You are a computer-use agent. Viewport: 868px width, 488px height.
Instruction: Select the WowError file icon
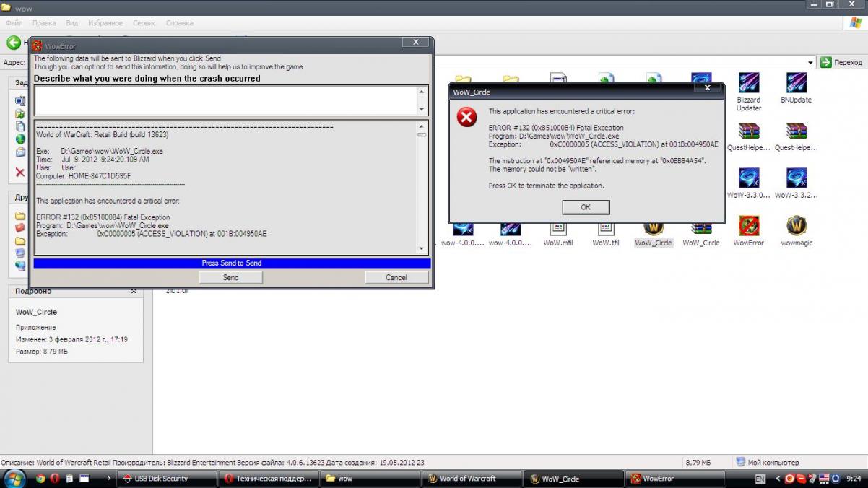pos(748,227)
